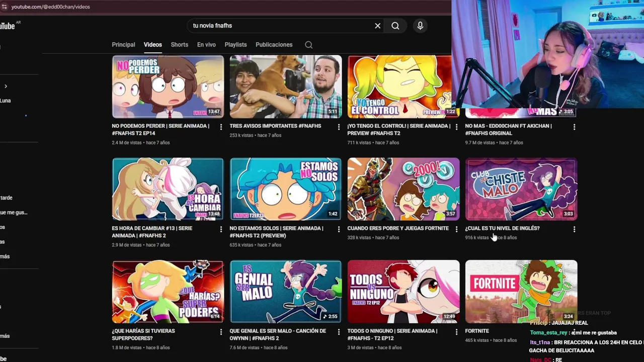Open title link ES HORA DE CAMBIAR #13
The width and height of the screenshot is (644, 362).
152,232
